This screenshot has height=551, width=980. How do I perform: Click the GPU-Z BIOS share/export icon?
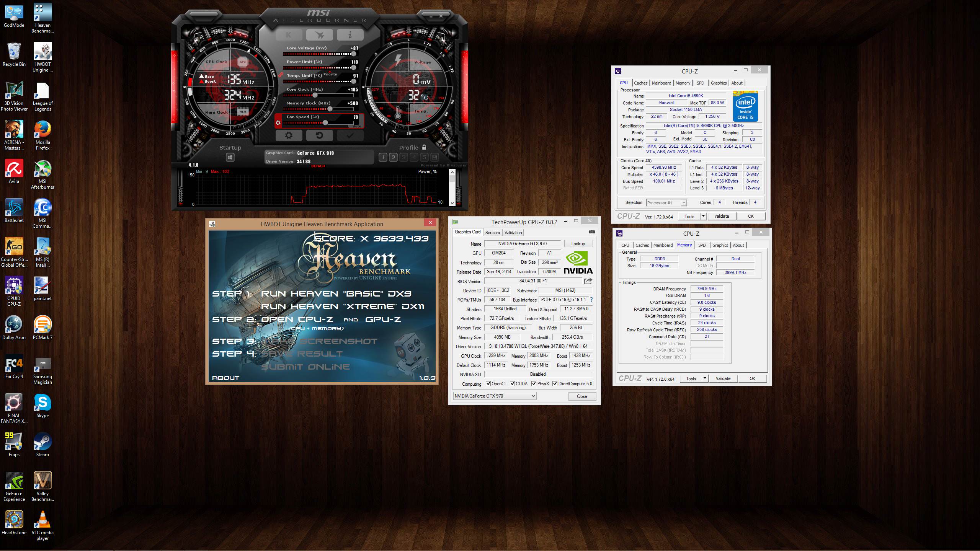coord(588,281)
